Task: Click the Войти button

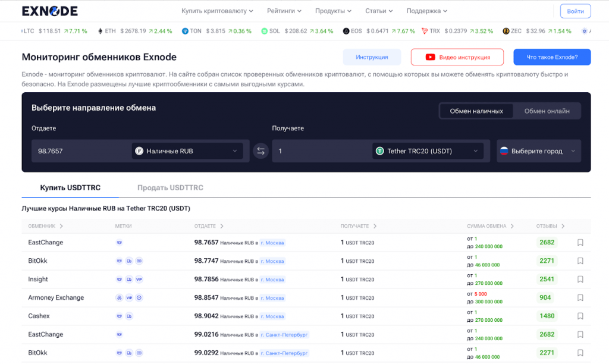Action: [575, 11]
